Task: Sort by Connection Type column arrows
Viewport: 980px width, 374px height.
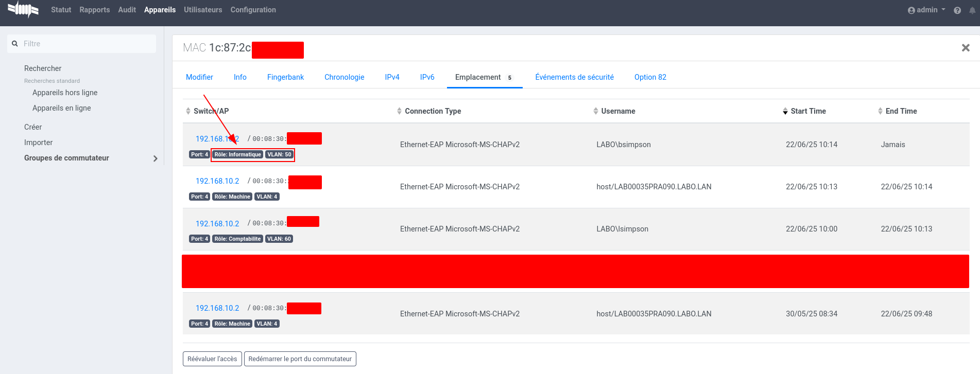Action: (x=399, y=111)
